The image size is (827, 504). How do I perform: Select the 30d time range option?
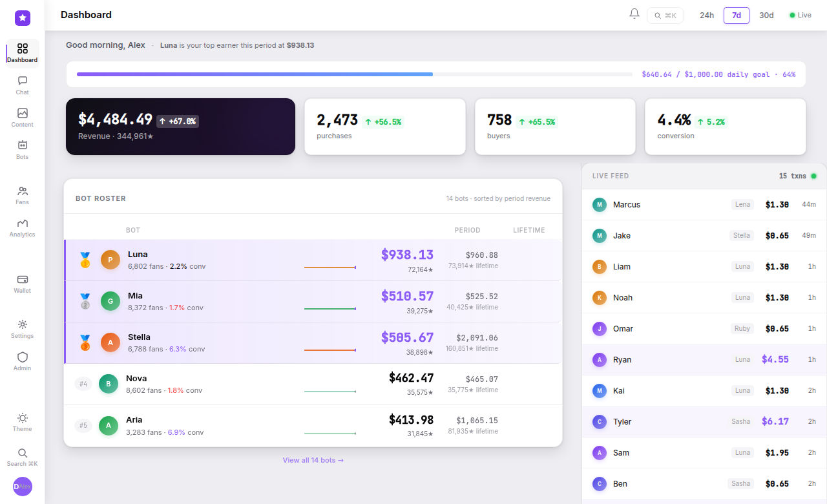(766, 15)
